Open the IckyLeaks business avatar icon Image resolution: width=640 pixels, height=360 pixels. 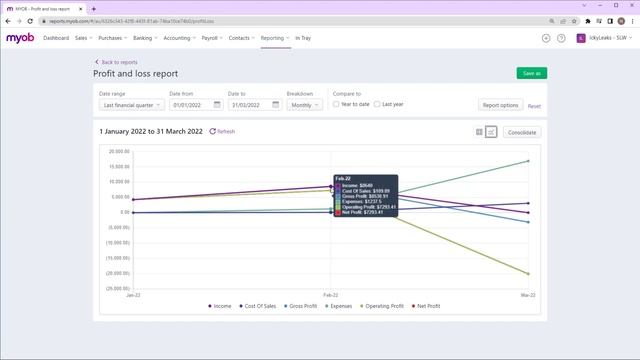point(581,38)
